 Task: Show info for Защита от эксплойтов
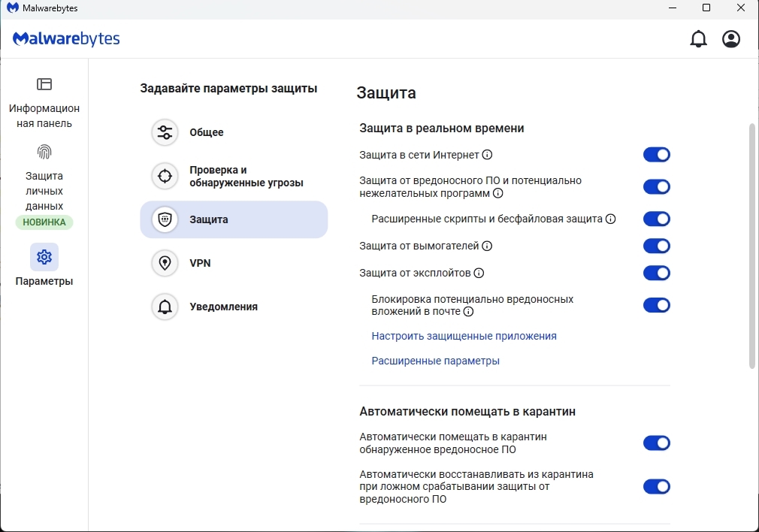coord(479,273)
